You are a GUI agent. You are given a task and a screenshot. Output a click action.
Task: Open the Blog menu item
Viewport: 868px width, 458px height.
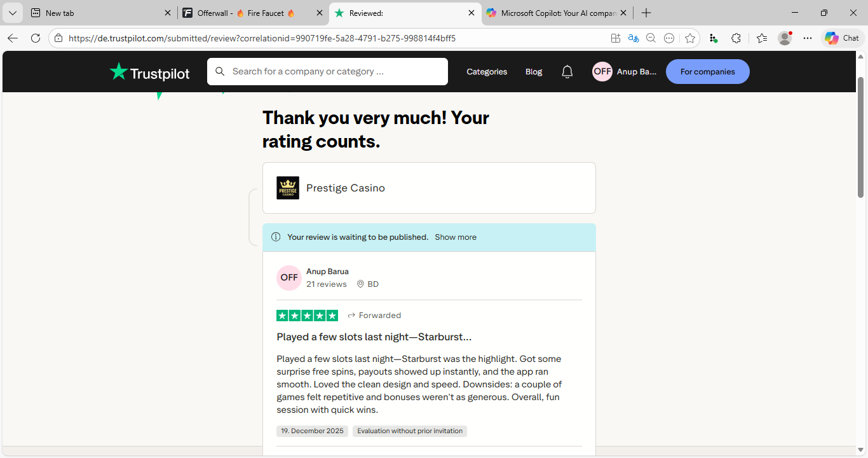pyautogui.click(x=534, y=72)
